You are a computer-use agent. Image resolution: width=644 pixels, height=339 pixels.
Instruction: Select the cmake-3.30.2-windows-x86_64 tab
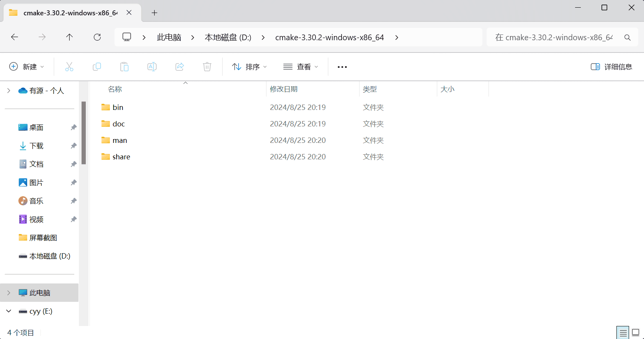tap(72, 13)
